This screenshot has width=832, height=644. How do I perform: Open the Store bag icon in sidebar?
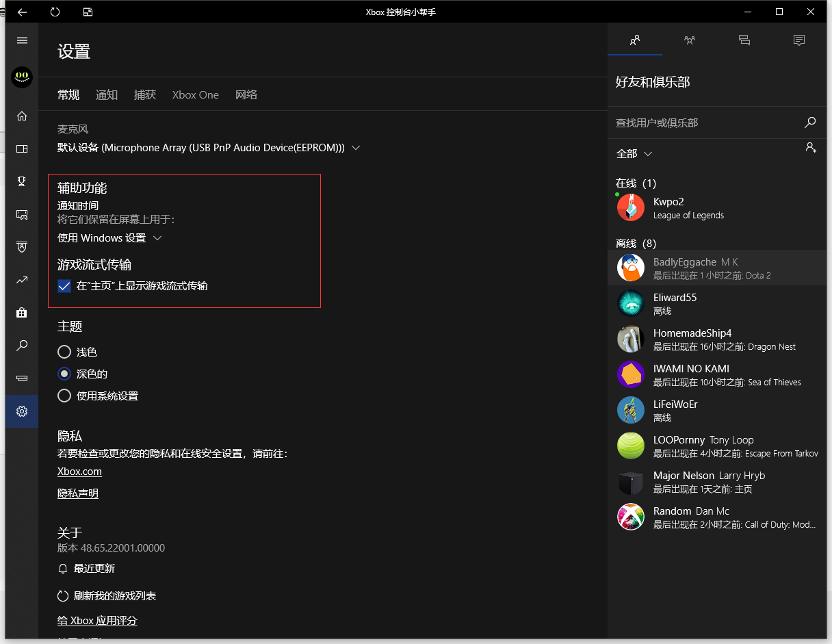(x=22, y=313)
